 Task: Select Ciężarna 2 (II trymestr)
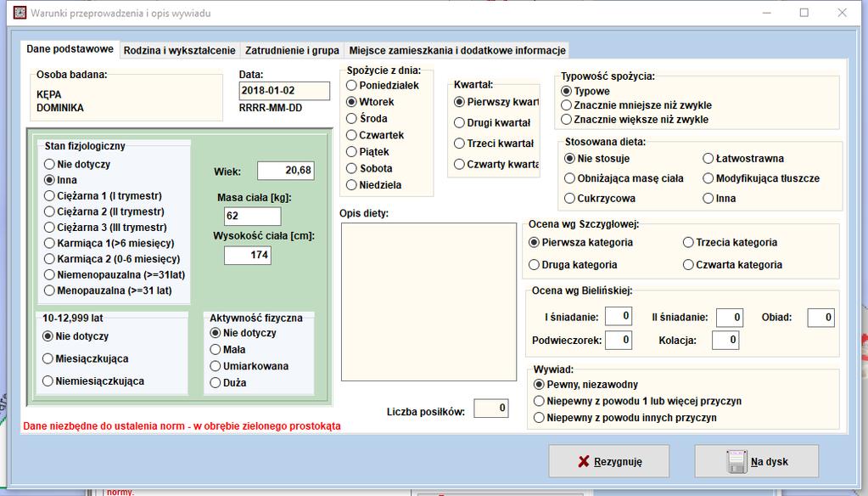point(104,211)
